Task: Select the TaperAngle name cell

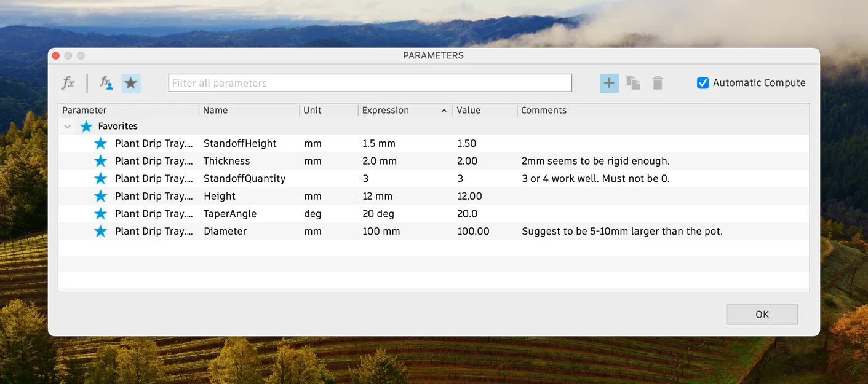Action: (x=230, y=214)
